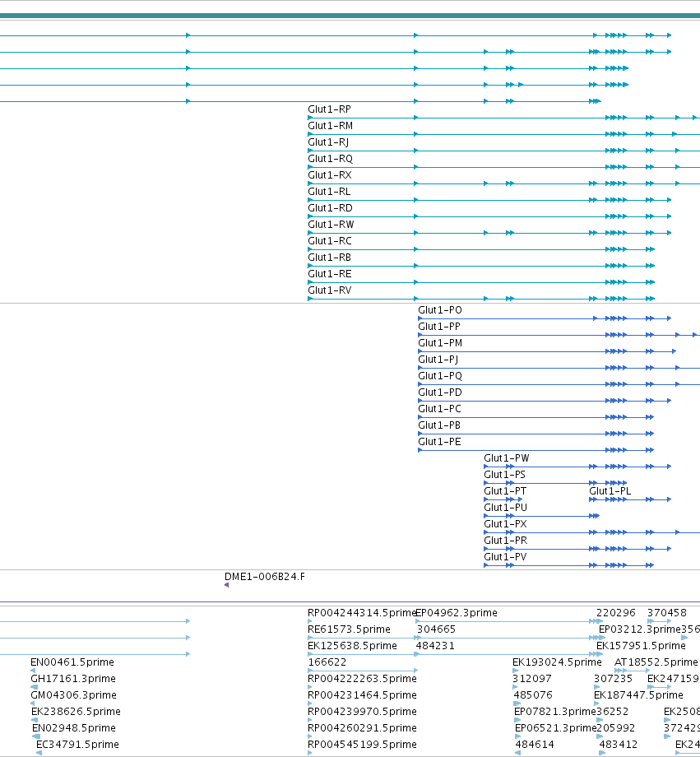This screenshot has height=757, width=700.
Task: Click the Glut1-RW transcript label
Action: 331,225
